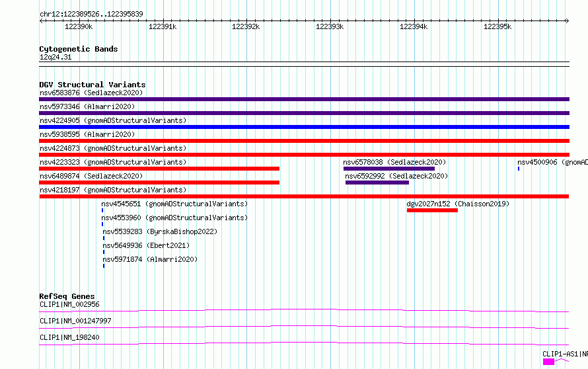The image size is (588, 369).
Task: Select the nsv5649936 (Ebert2021) variant label
Action: [146, 245]
